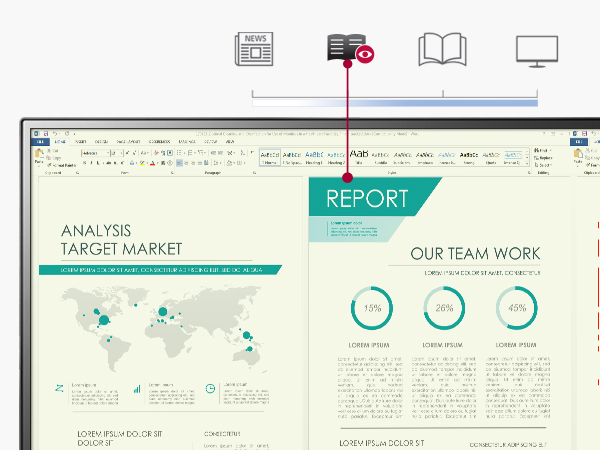
Task: Click the REPORT heading banner in document
Action: 370,198
